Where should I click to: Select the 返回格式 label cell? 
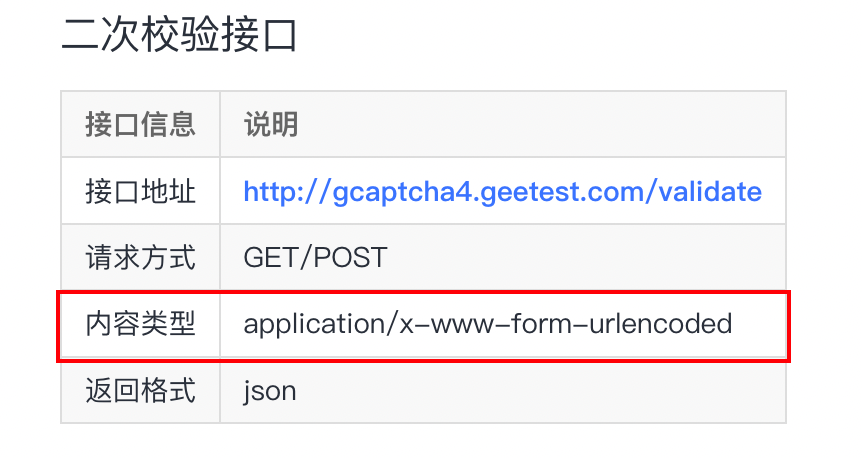pyautogui.click(x=140, y=390)
